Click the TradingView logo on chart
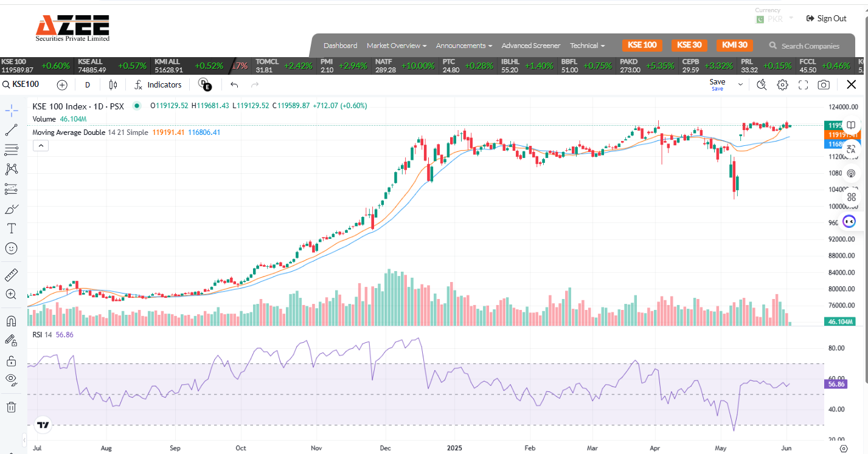Viewport: 868px width, 454px height. tap(43, 425)
